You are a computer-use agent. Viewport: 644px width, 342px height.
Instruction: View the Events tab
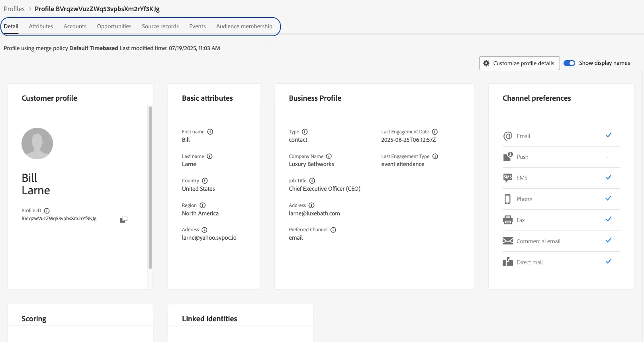coord(198,26)
